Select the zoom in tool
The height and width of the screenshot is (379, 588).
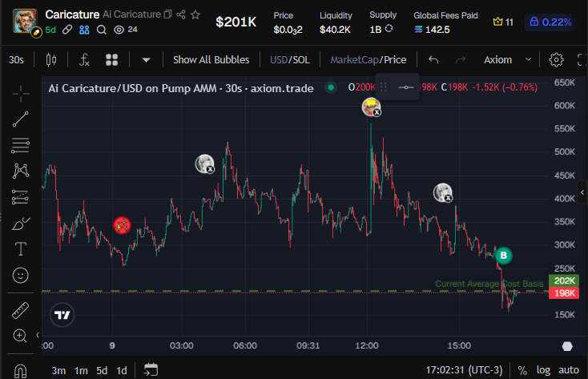[20, 336]
